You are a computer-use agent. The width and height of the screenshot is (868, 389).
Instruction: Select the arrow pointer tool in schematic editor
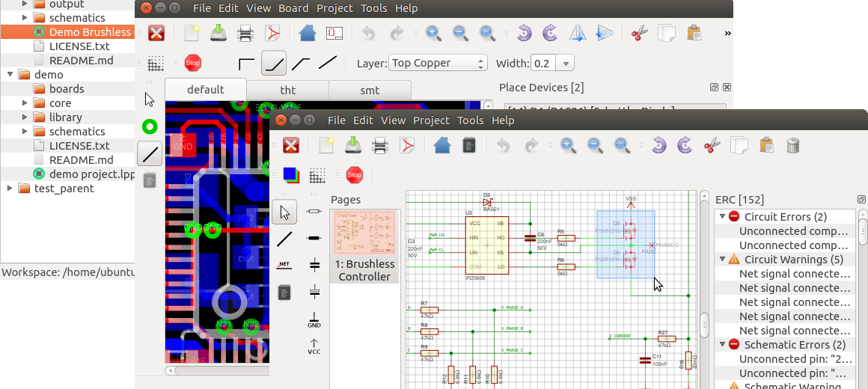pos(284,212)
